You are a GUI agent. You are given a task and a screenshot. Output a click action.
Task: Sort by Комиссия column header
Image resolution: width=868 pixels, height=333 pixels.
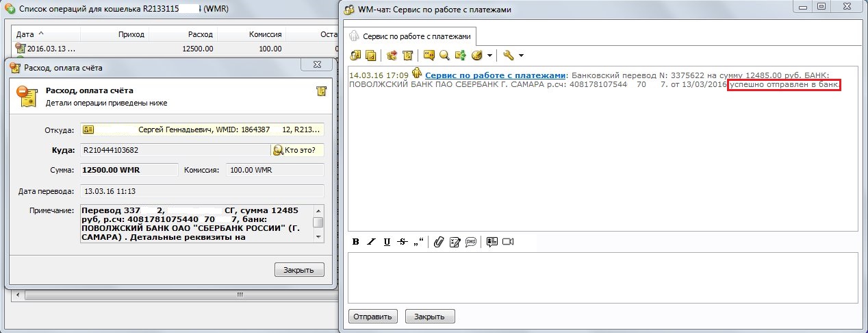[251, 34]
